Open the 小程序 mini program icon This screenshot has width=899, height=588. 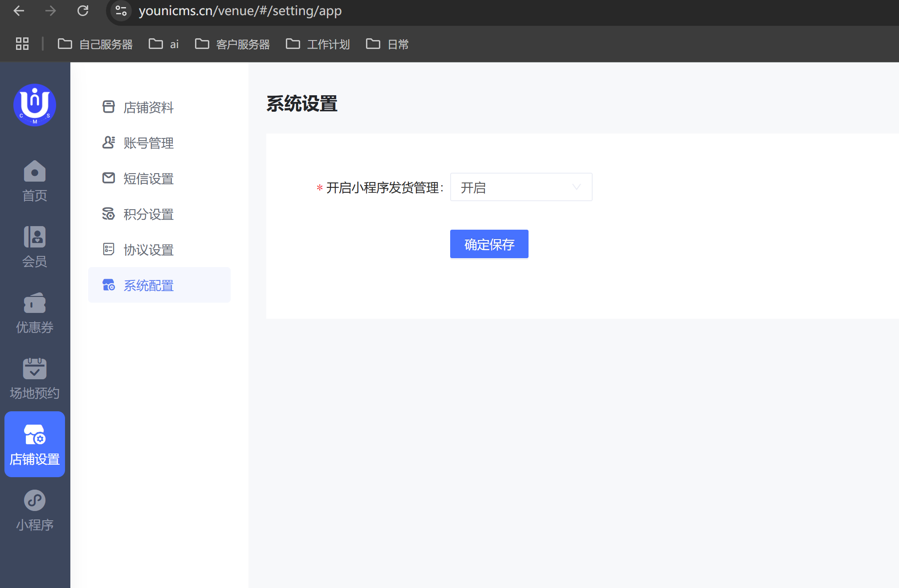coord(35,500)
